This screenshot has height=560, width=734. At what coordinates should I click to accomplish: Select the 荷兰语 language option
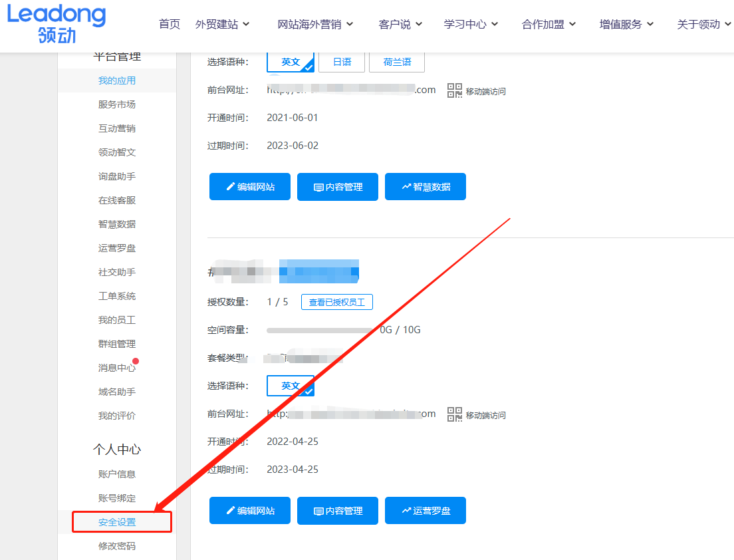pos(397,61)
